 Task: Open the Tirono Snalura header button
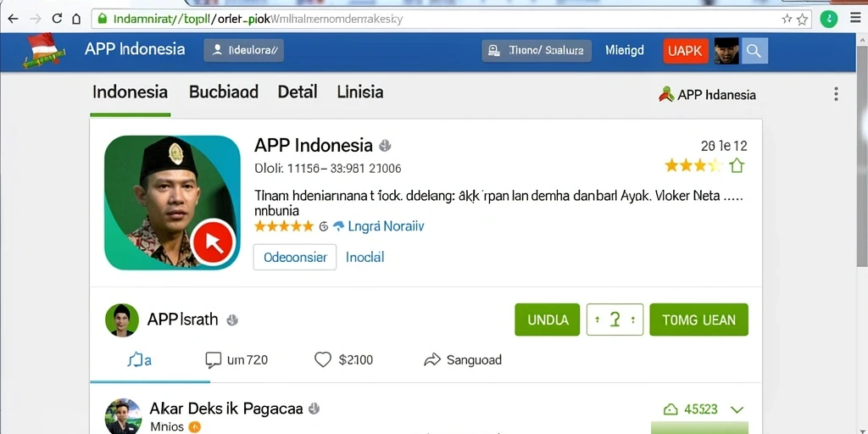537,50
